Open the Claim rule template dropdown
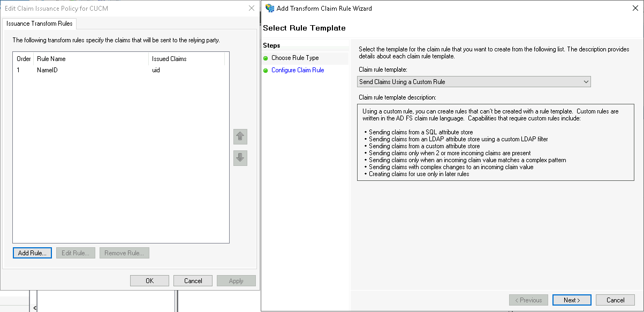644x312 pixels. coord(474,82)
